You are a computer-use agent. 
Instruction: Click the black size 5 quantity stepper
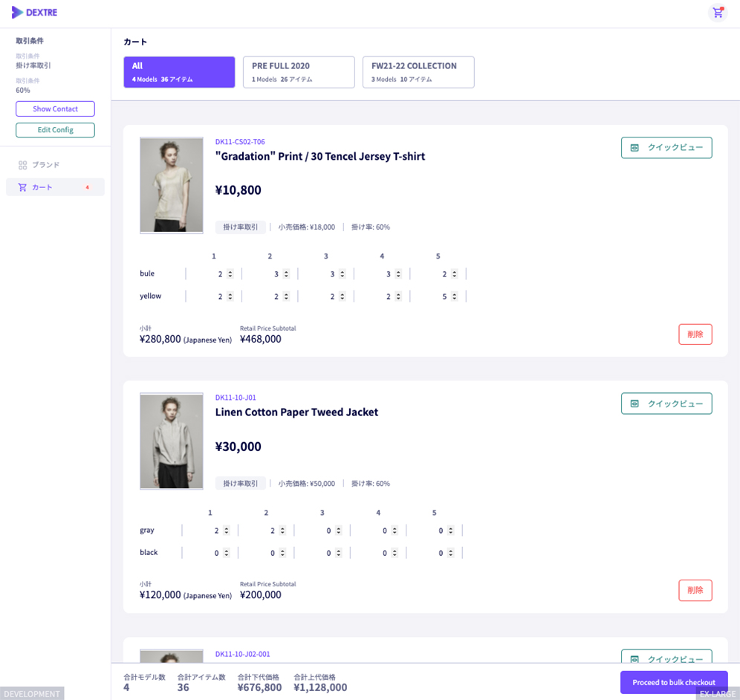(x=450, y=553)
